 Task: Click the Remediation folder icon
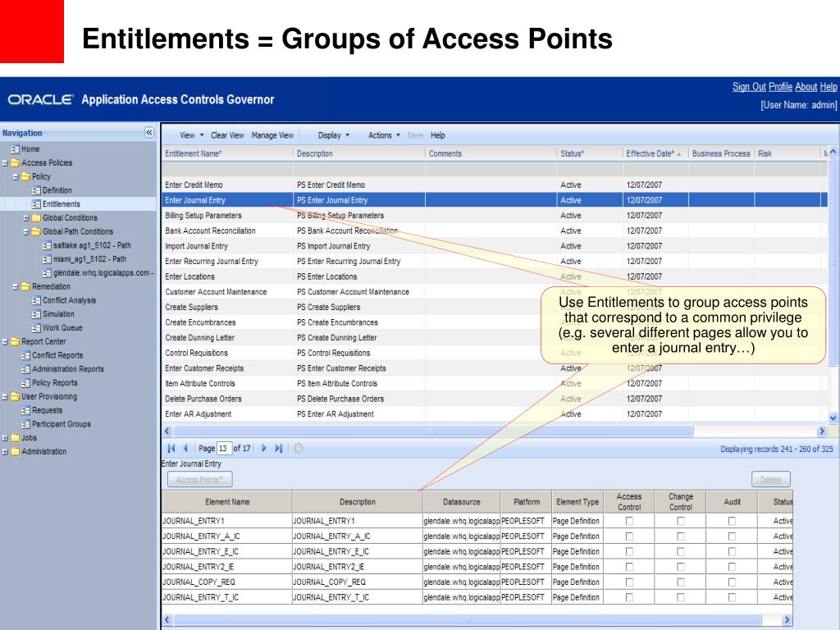(x=25, y=286)
